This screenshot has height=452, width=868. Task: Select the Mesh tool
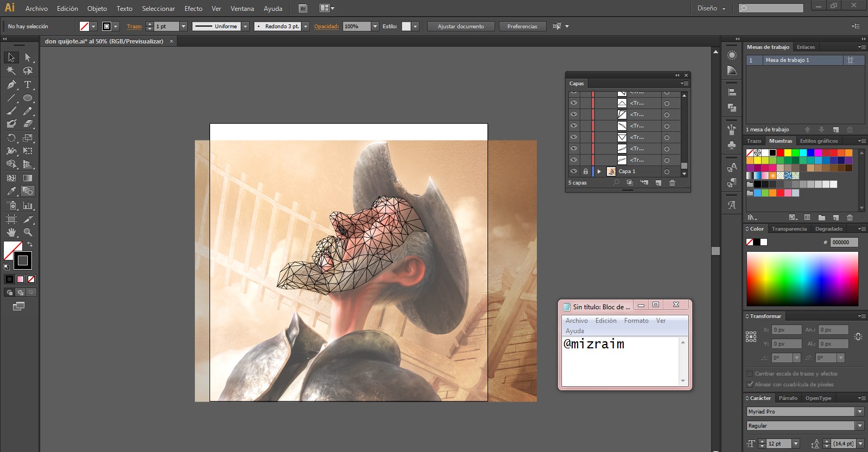point(11,178)
